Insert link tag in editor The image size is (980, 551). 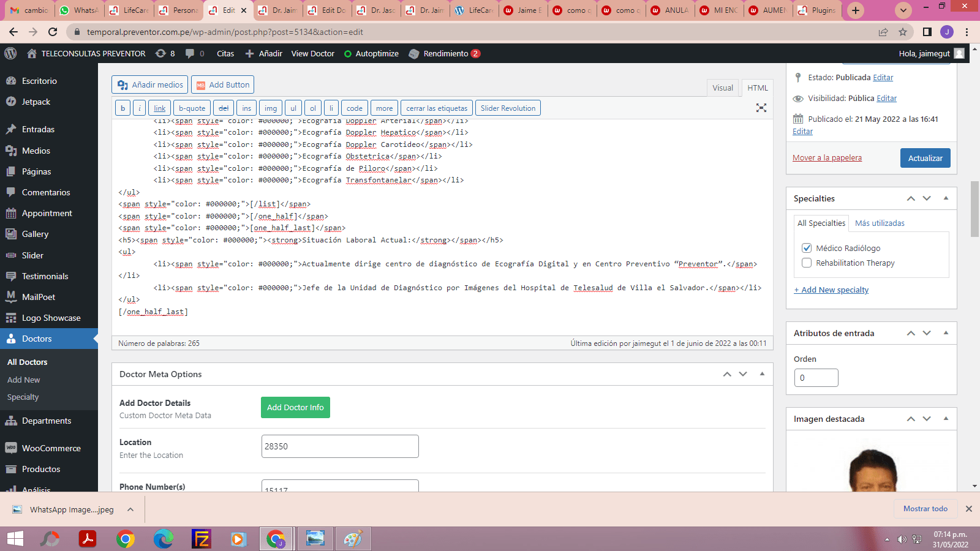(x=160, y=108)
